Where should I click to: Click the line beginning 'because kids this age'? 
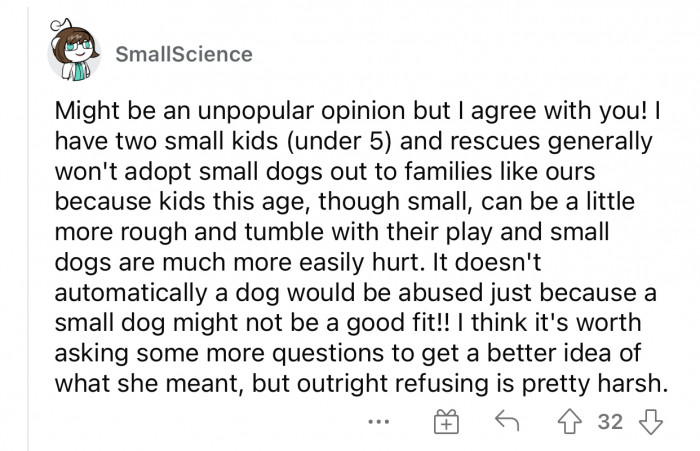point(345,201)
